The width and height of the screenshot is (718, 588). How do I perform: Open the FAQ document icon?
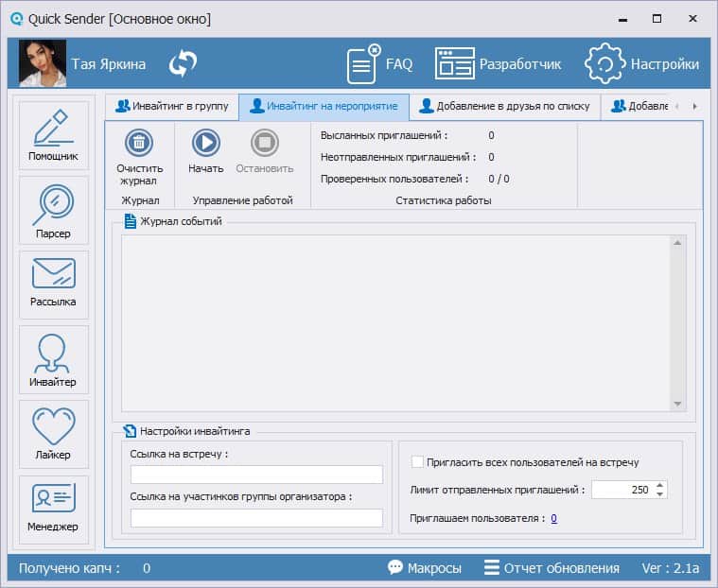[363, 64]
